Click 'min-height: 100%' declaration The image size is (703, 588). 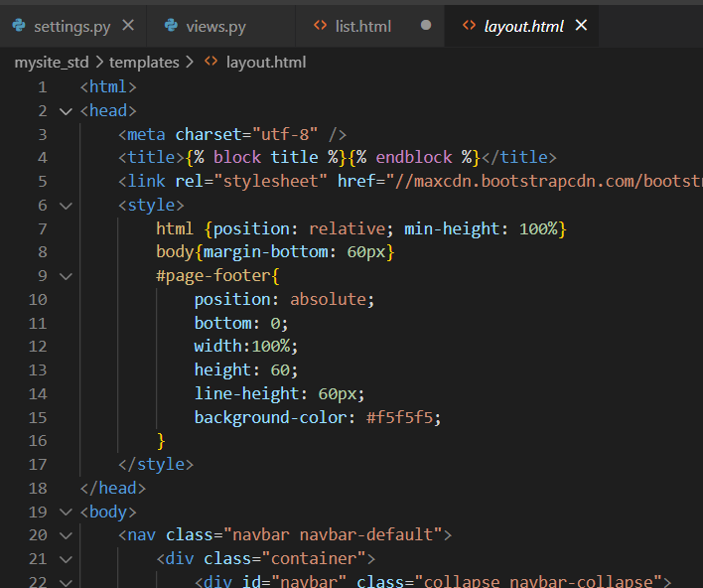[481, 229]
